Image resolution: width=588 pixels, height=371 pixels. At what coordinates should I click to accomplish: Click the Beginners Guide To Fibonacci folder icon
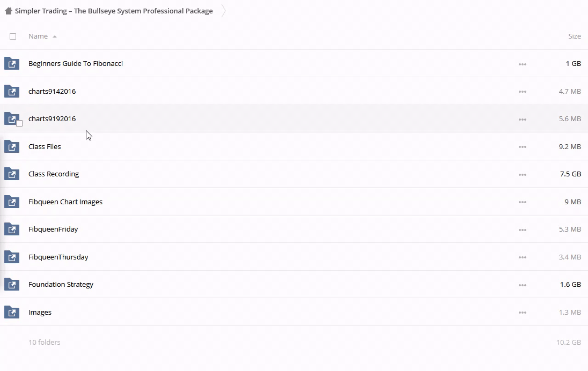pos(12,63)
